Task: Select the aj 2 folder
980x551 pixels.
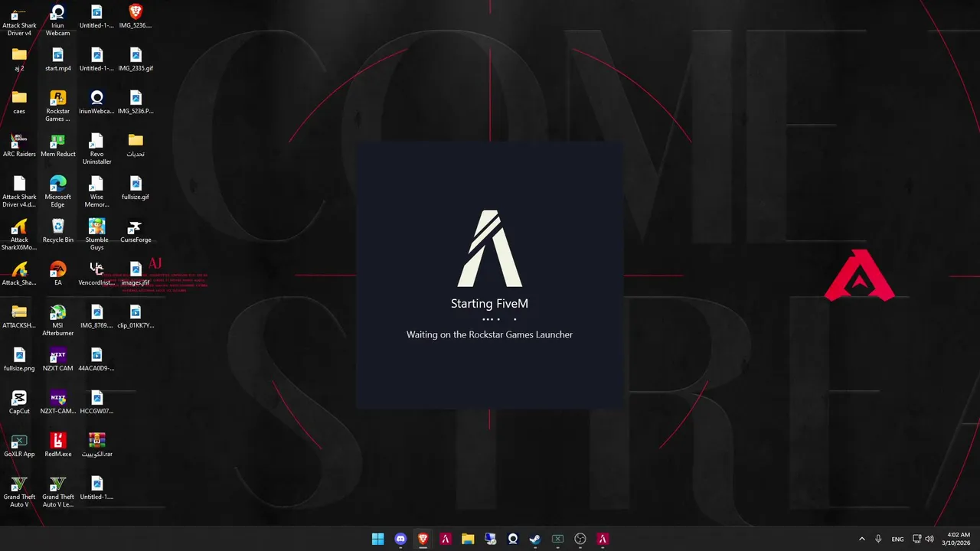Action: tap(19, 60)
